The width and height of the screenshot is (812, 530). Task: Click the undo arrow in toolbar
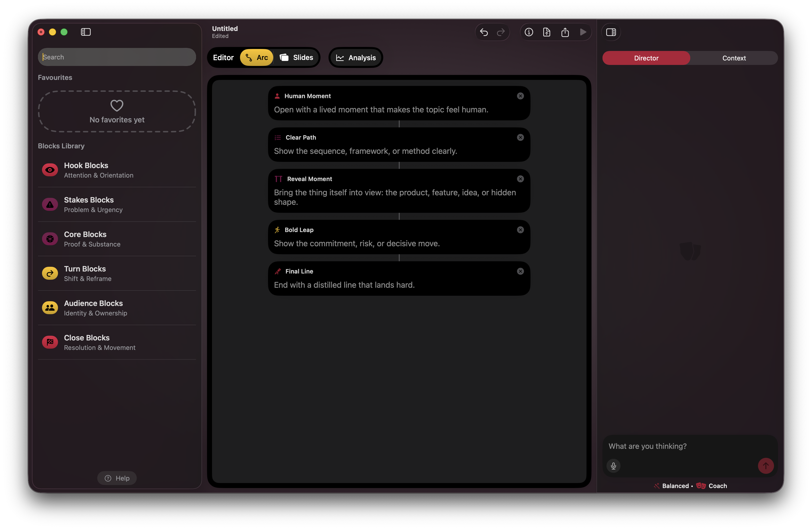click(x=484, y=32)
